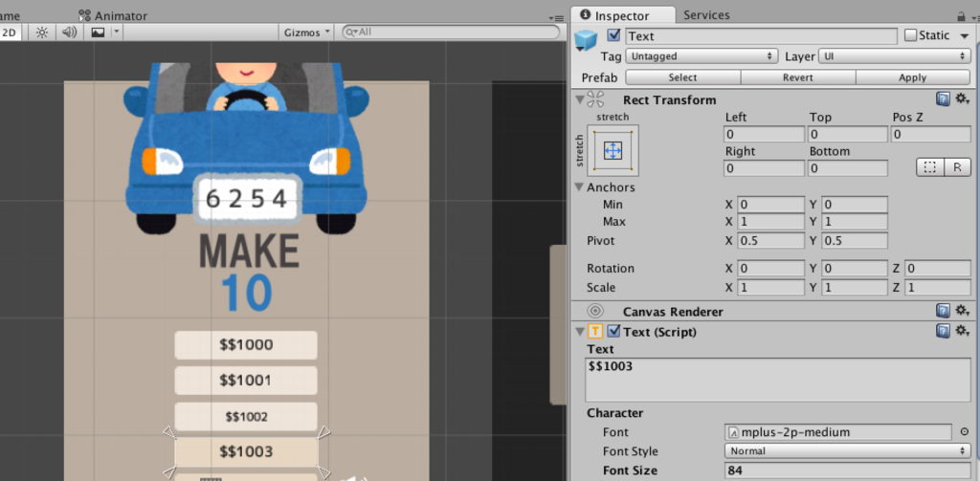This screenshot has height=481, width=980.
Task: Open Text (Script) help book icon
Action: point(943,331)
